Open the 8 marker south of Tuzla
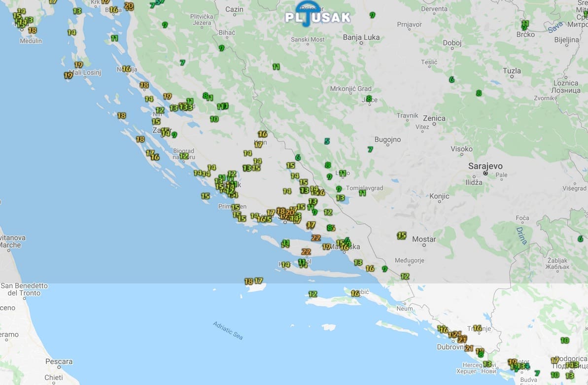This screenshot has height=385, width=588. tap(479, 93)
